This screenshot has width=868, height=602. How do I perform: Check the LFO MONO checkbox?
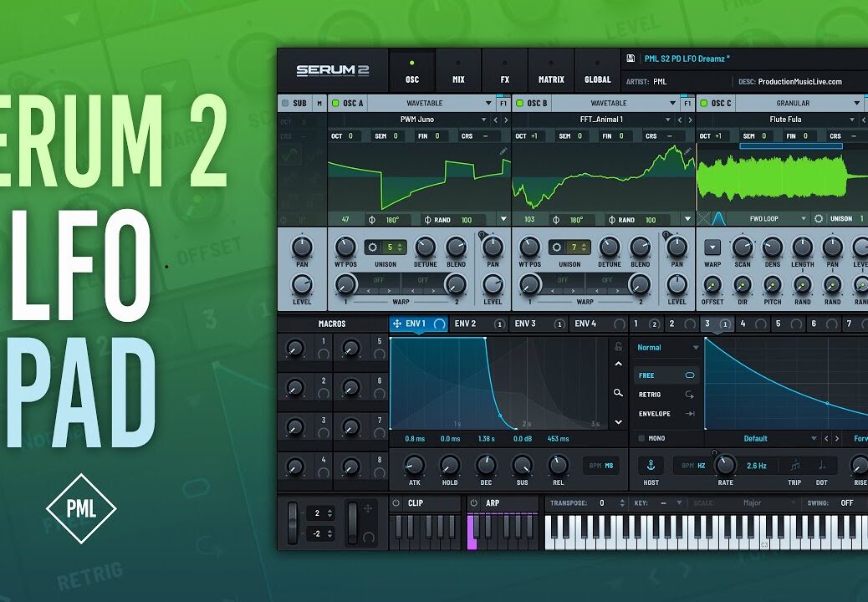[641, 438]
